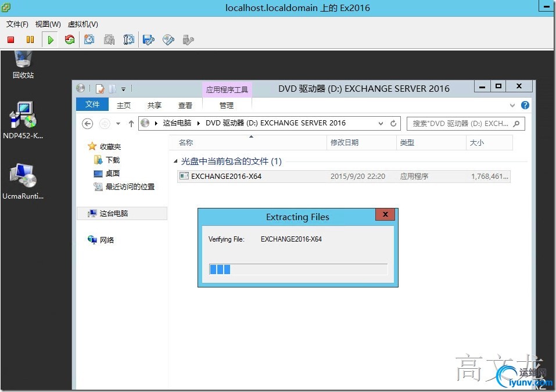Click the take snapshot icon

(89, 39)
